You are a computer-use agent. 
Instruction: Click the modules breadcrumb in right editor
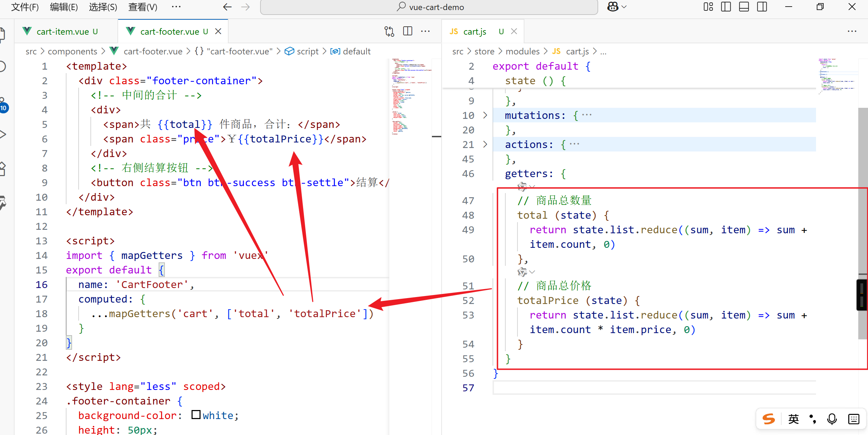tap(522, 52)
